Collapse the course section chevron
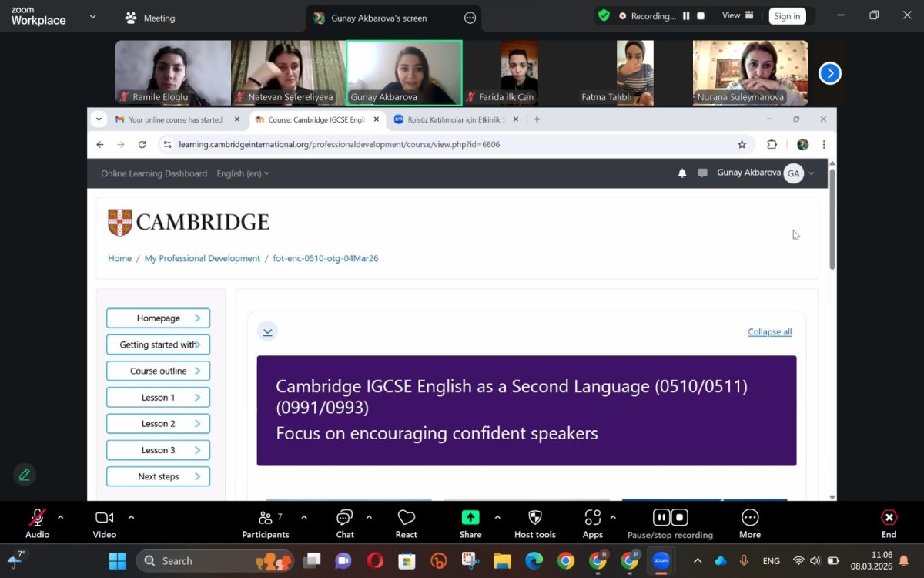The image size is (924, 578). tap(267, 331)
